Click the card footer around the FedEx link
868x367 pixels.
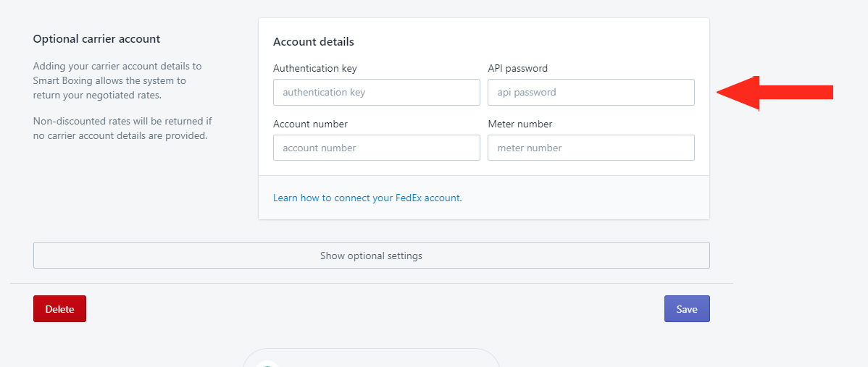click(484, 198)
